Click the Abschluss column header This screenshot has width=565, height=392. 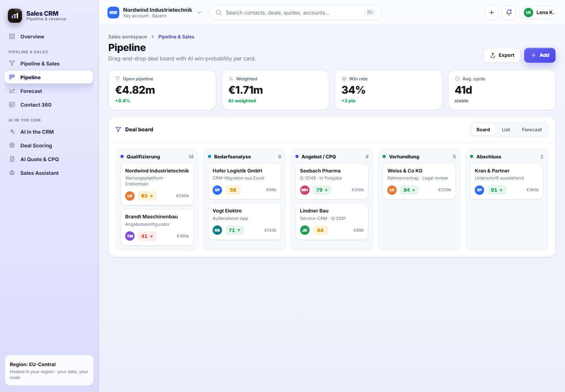tap(507, 157)
